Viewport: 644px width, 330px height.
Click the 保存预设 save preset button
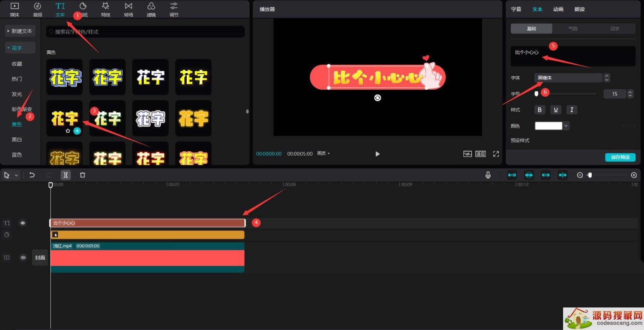click(x=620, y=157)
